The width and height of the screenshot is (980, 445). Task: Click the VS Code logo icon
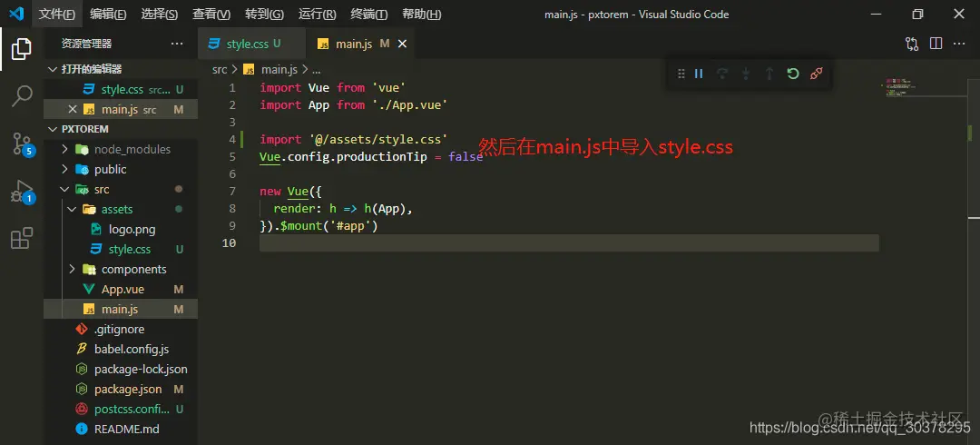[x=15, y=14]
